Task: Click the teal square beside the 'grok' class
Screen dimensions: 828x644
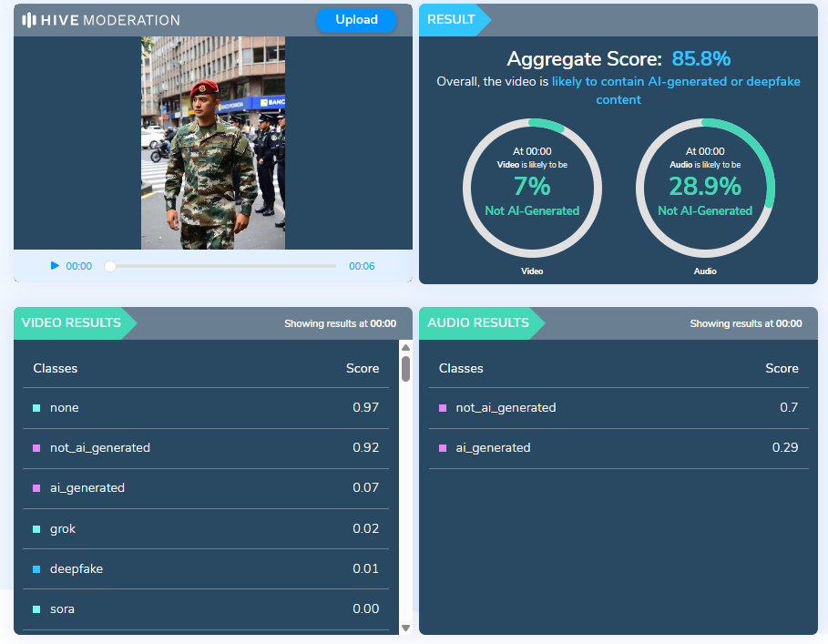Action: [x=36, y=528]
